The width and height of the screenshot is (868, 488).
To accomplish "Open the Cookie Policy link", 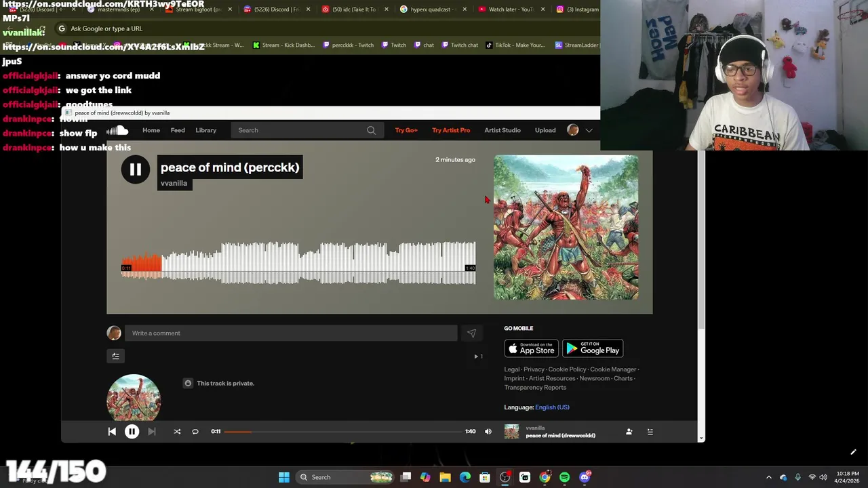I will click(x=567, y=369).
